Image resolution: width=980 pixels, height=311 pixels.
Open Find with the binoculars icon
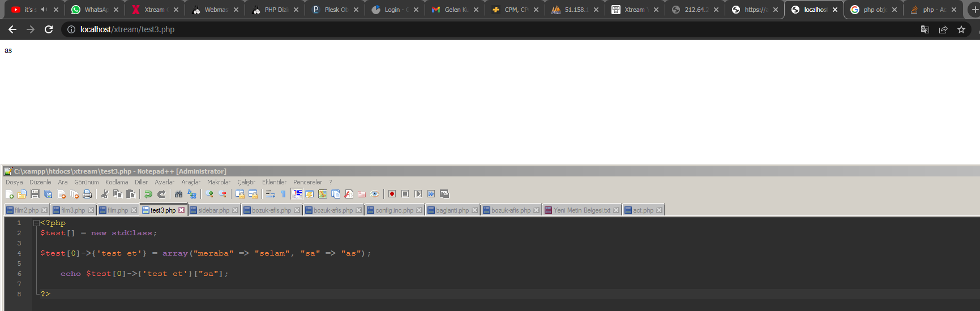178,194
